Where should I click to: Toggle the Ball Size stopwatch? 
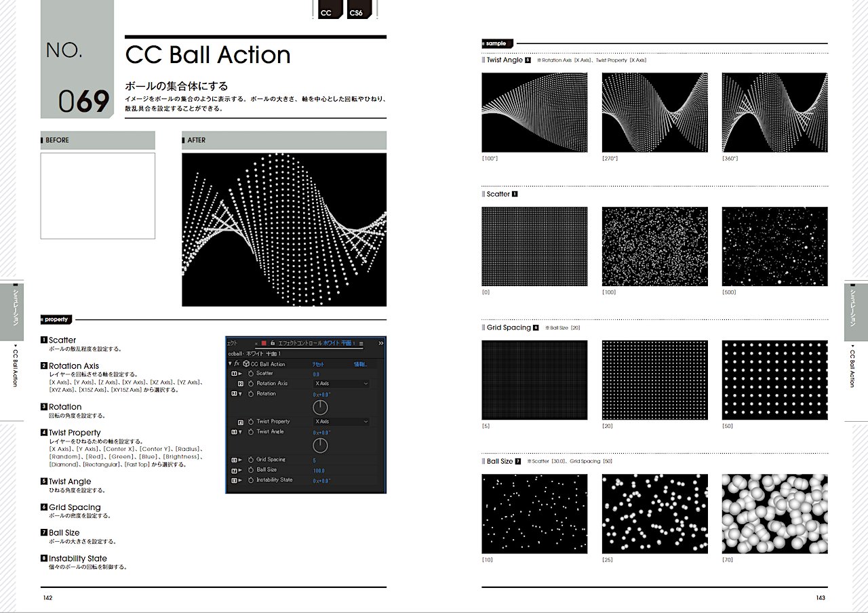pos(250,470)
